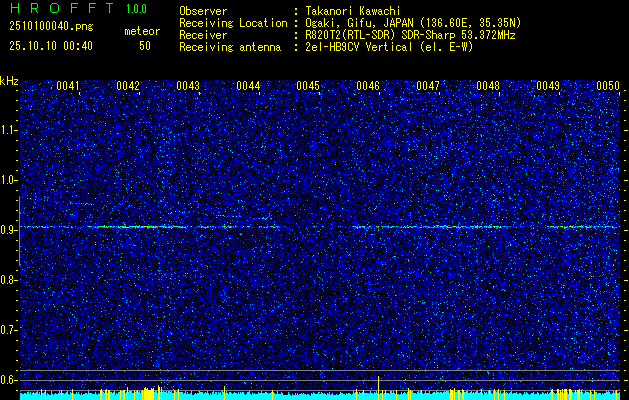Click the 0044 time marker
This screenshot has height=400, width=629.
pos(248,86)
